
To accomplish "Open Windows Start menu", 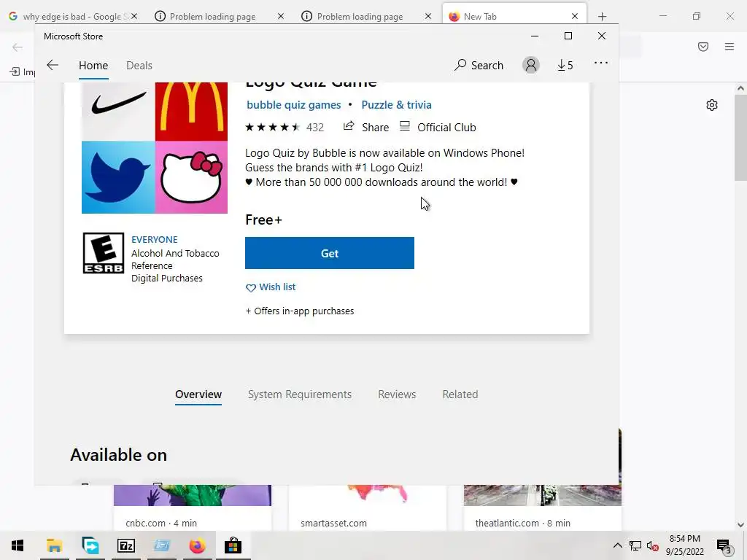I will click(18, 545).
